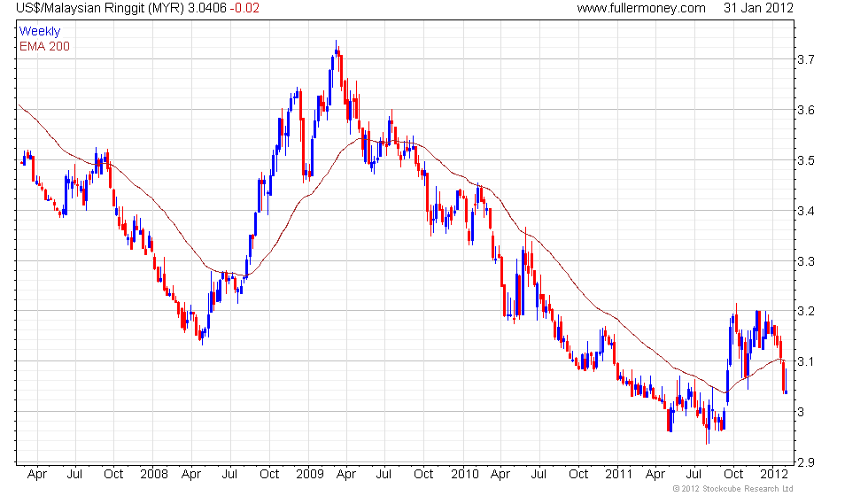This screenshot has width=868, height=496.
Task: Click the 2008 year label on time axis
Action: (x=154, y=475)
